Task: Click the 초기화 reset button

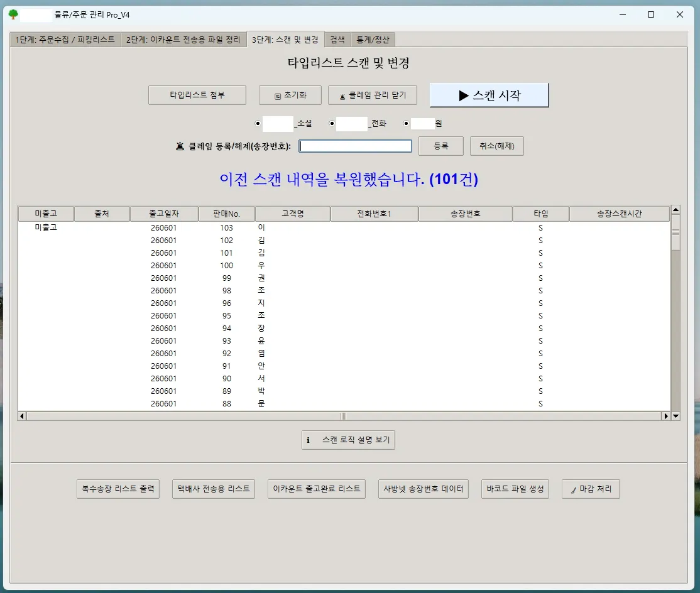Action: (290, 95)
